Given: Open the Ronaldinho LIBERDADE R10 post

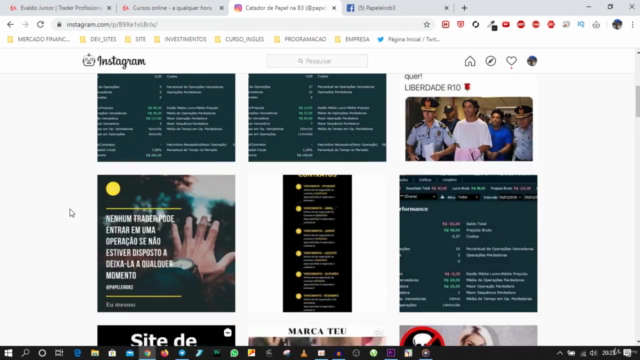Looking at the screenshot, I should coord(468,118).
